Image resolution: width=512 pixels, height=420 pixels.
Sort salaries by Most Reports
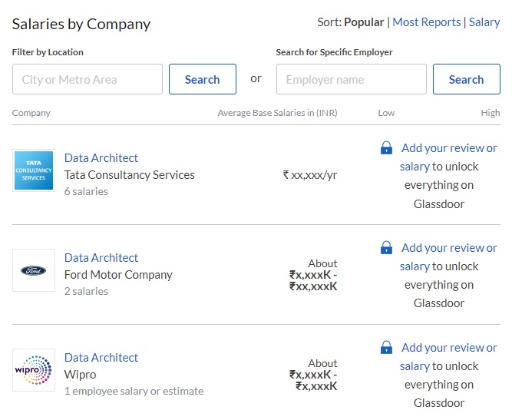tap(426, 22)
